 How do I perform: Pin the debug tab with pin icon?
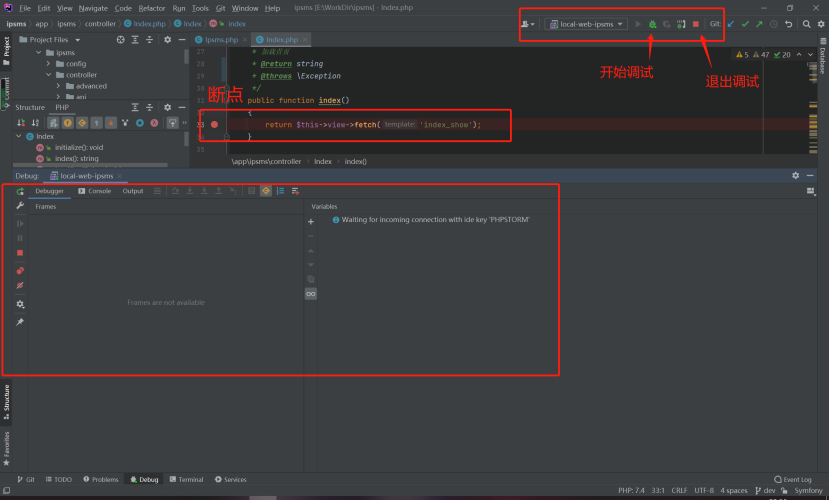[x=20, y=322]
